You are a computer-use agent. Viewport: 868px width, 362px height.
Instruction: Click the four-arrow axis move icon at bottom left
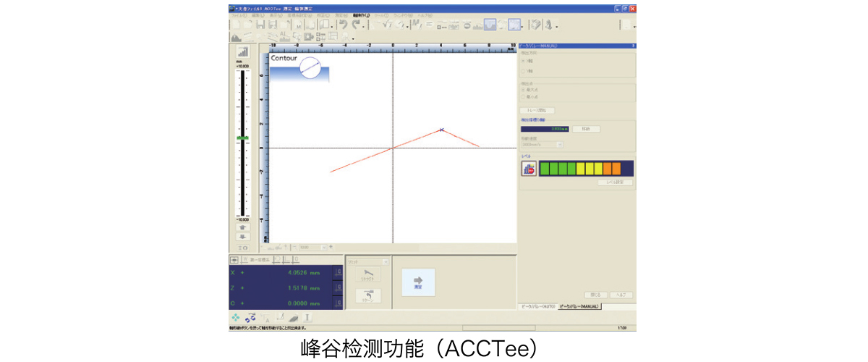click(236, 317)
